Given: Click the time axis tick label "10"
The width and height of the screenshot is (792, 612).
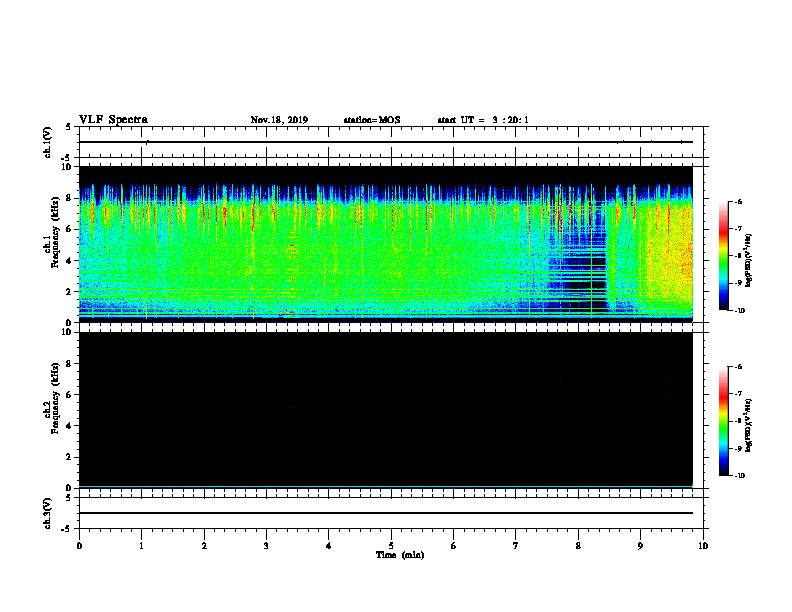Looking at the screenshot, I should coord(703,546).
